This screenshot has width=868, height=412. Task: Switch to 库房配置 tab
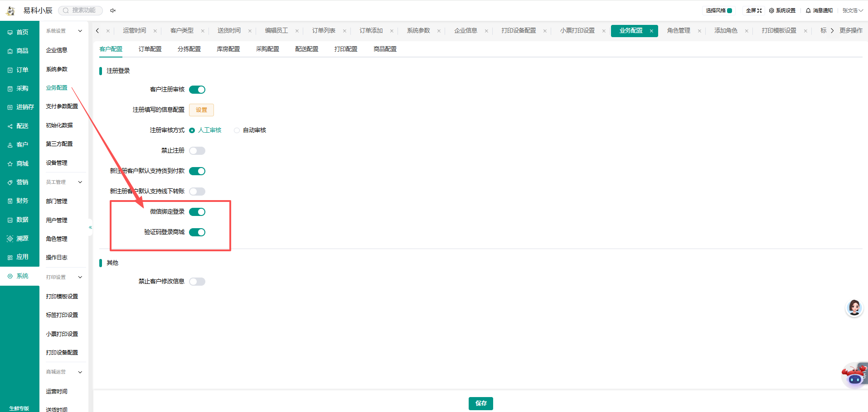(228, 49)
